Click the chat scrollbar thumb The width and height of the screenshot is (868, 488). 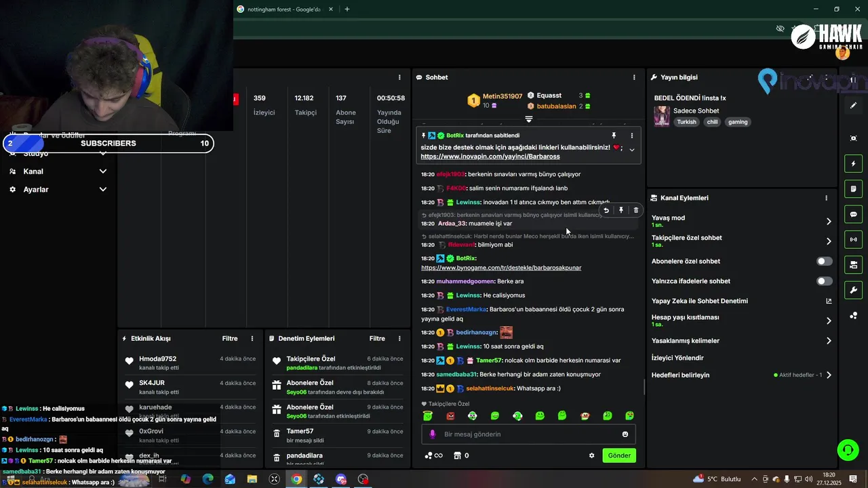click(644, 387)
